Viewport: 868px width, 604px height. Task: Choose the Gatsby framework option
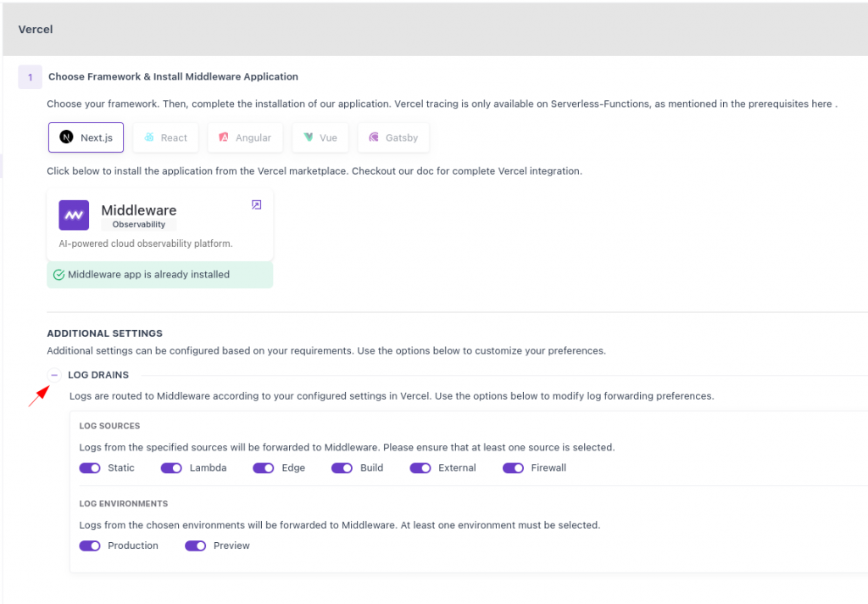pyautogui.click(x=393, y=137)
